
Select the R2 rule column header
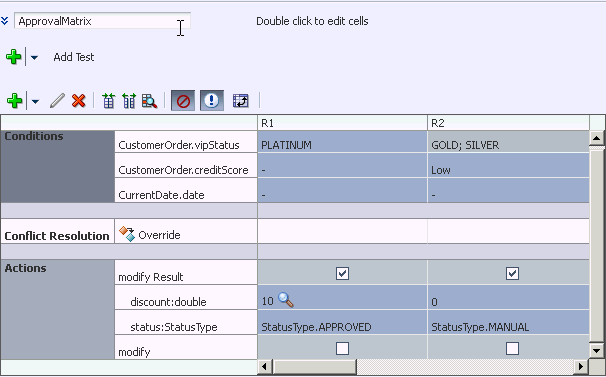pos(509,123)
